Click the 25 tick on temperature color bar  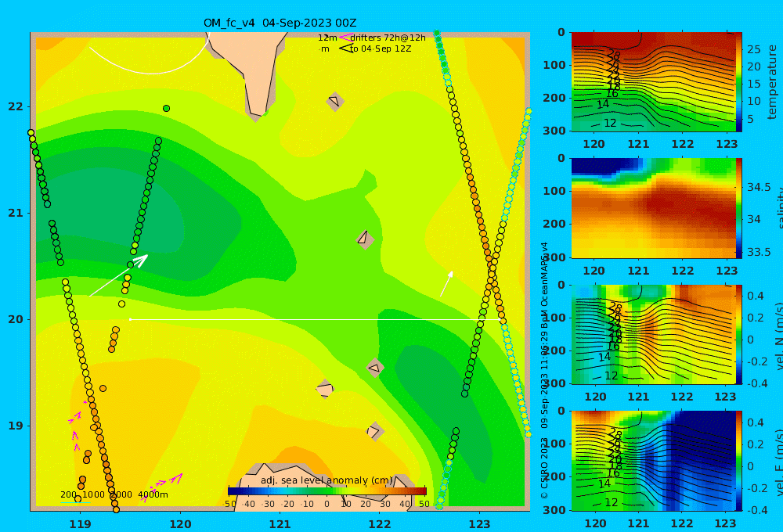tap(753, 49)
